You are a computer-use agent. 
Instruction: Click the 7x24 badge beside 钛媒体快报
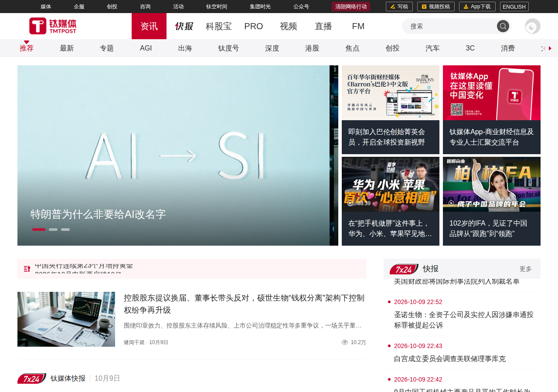(32, 378)
